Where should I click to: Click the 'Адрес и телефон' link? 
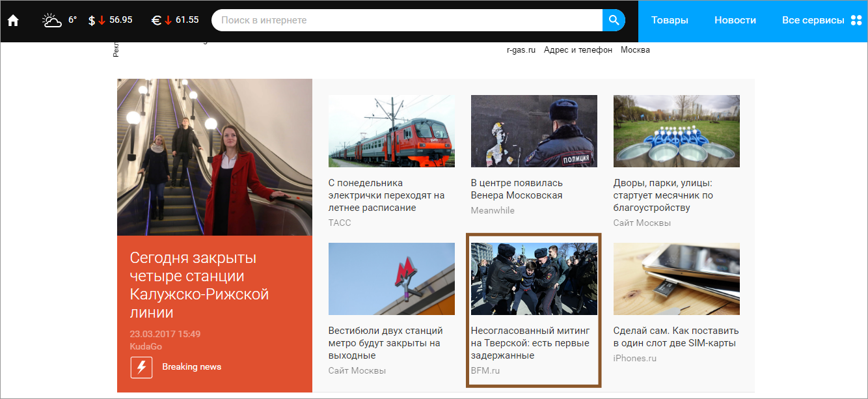click(578, 50)
